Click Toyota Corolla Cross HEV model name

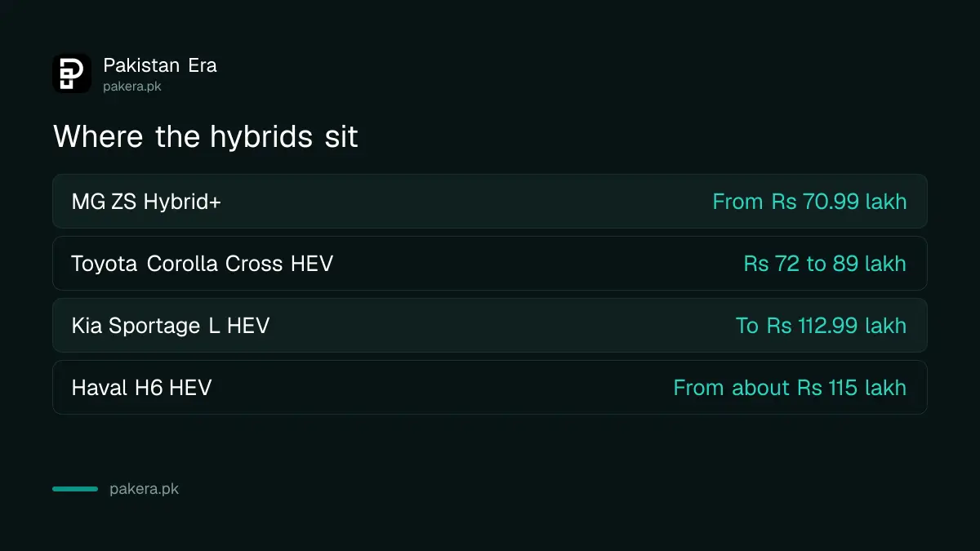203,264
